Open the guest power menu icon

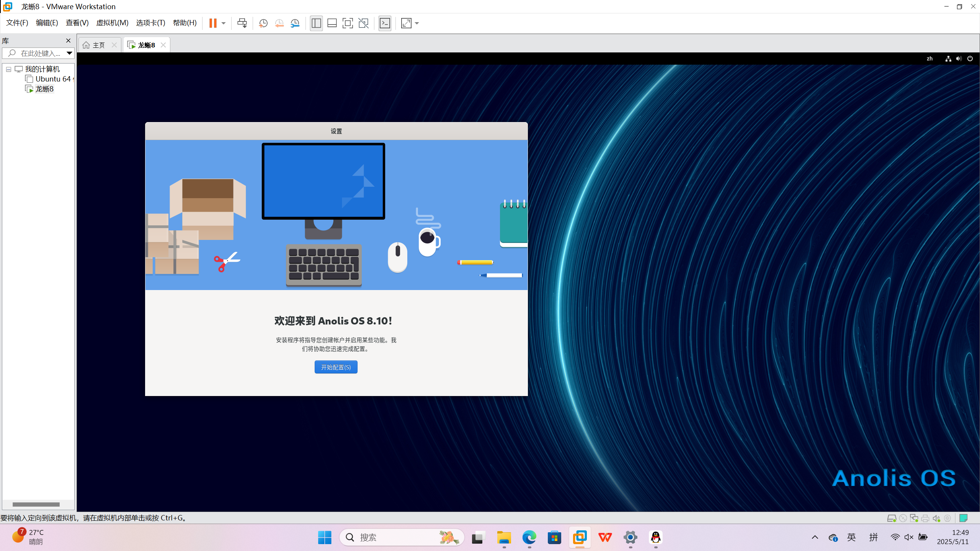point(970,59)
